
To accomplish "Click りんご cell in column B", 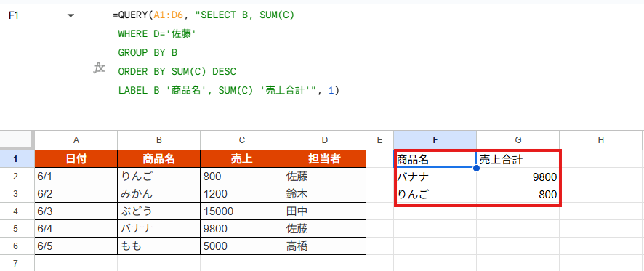I will coord(159,177).
